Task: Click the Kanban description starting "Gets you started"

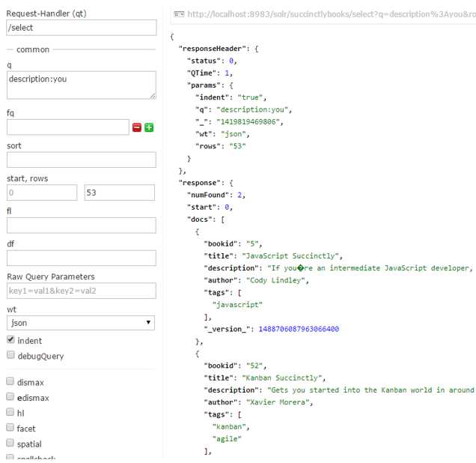Action: pyautogui.click(x=371, y=390)
